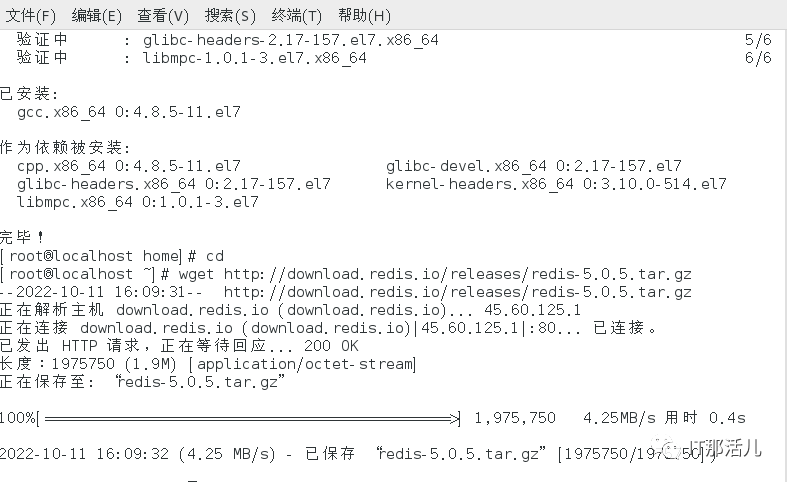
Task: Open the 终端(T) menu
Action: pyautogui.click(x=296, y=16)
